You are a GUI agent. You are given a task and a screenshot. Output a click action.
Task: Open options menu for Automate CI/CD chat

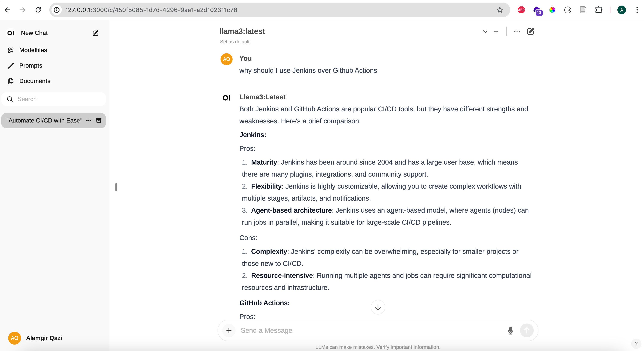[x=89, y=121]
